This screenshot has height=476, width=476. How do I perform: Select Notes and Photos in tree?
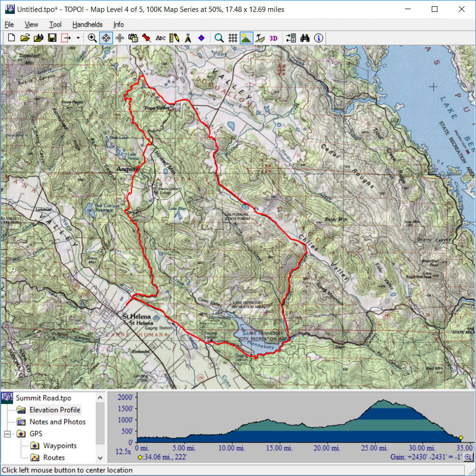[57, 422]
